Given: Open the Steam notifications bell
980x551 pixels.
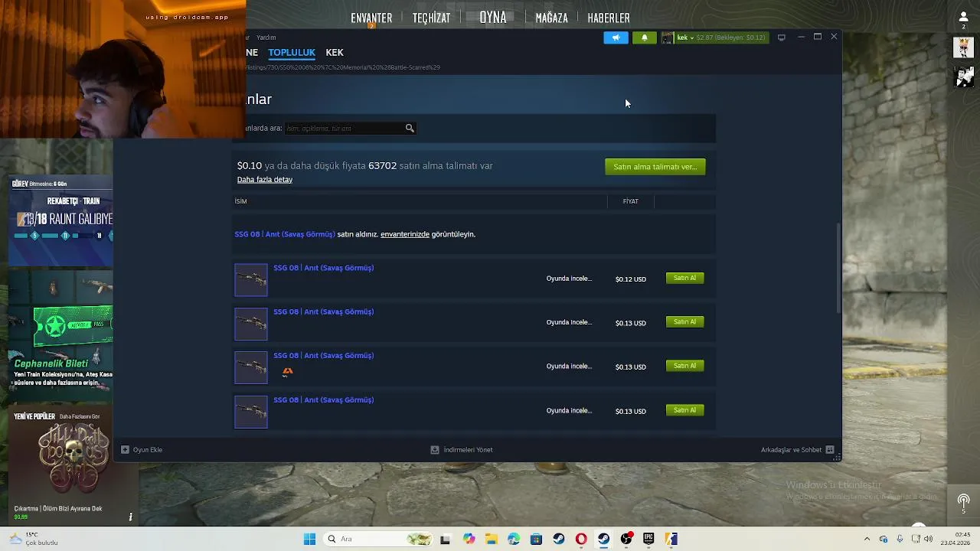Looking at the screenshot, I should 644,37.
